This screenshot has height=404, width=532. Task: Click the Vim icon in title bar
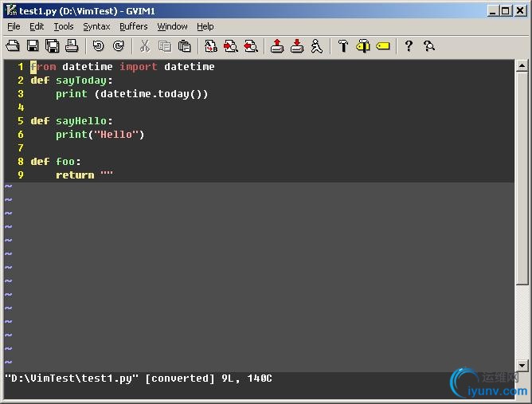[11, 10]
